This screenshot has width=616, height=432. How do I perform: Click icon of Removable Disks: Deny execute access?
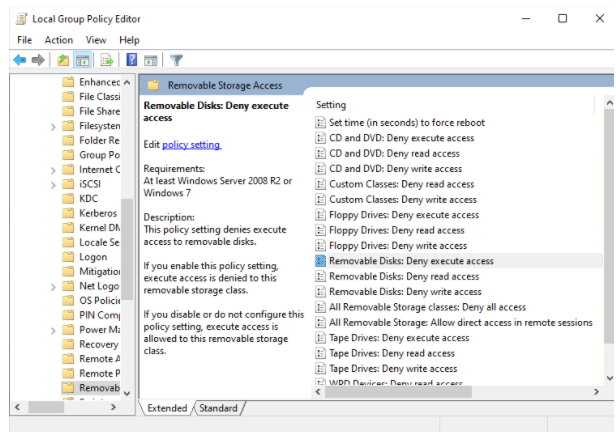point(321,261)
